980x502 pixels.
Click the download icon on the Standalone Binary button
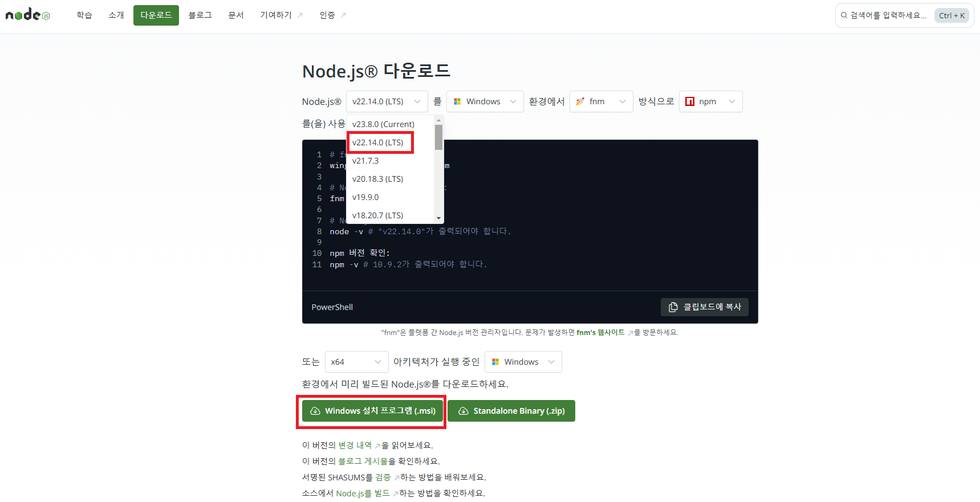point(463,411)
